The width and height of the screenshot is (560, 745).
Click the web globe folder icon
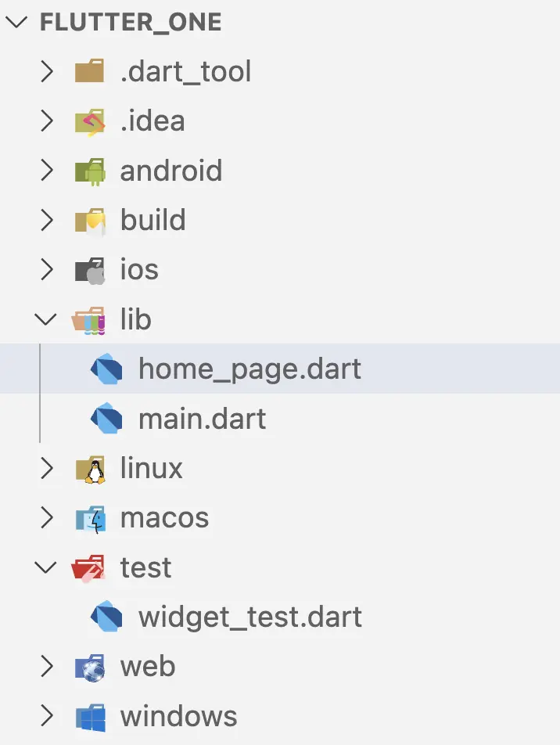[x=90, y=668]
